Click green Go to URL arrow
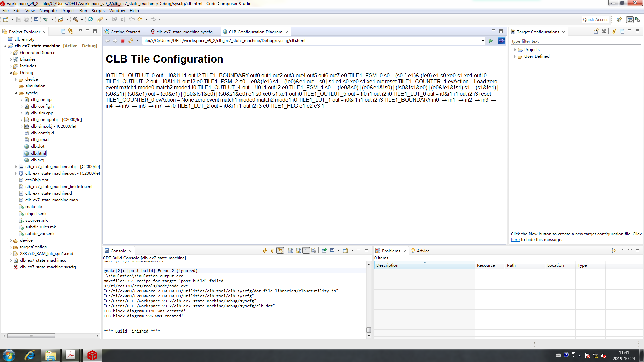 (x=491, y=41)
